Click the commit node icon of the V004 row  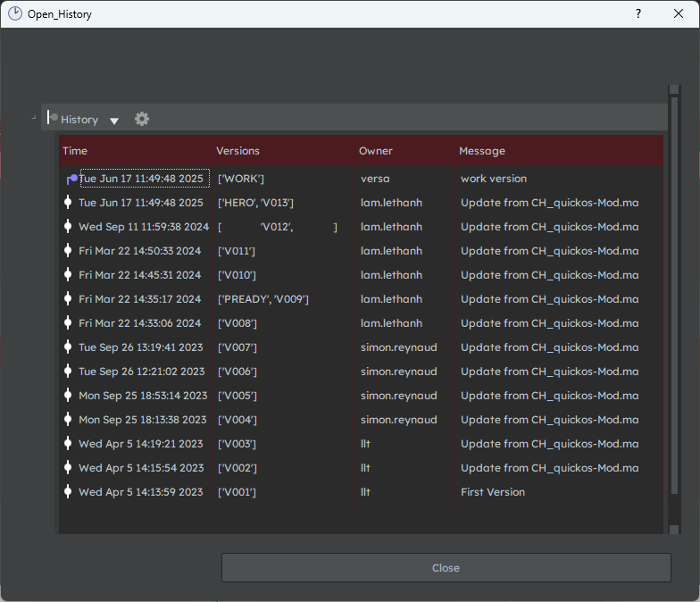[68, 420]
